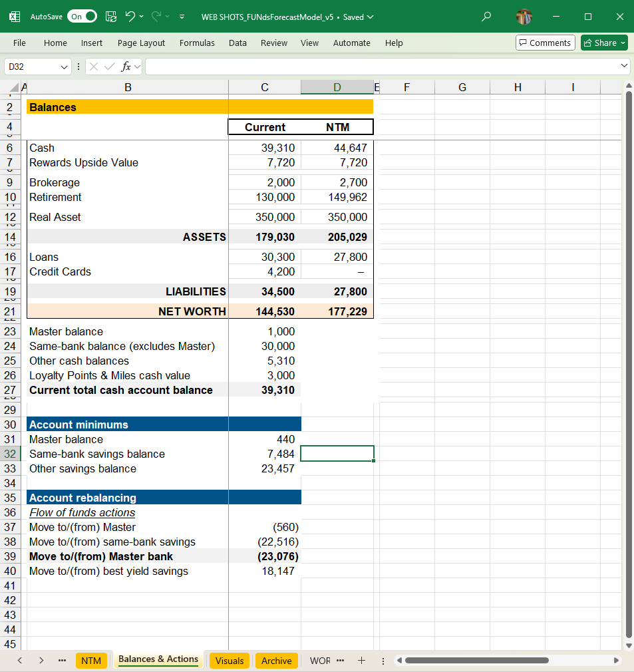Expand the formula bar chevron
The width and height of the screenshot is (634, 672).
(x=624, y=66)
